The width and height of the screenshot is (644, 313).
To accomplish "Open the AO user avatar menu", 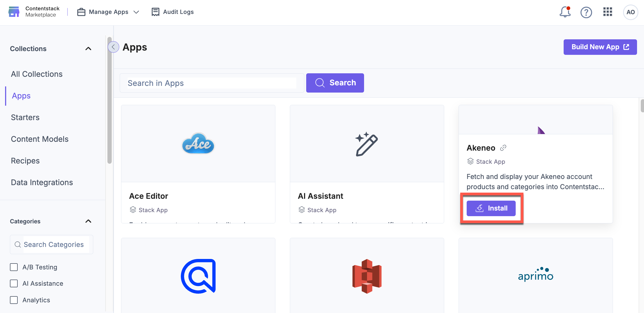I will (x=630, y=12).
